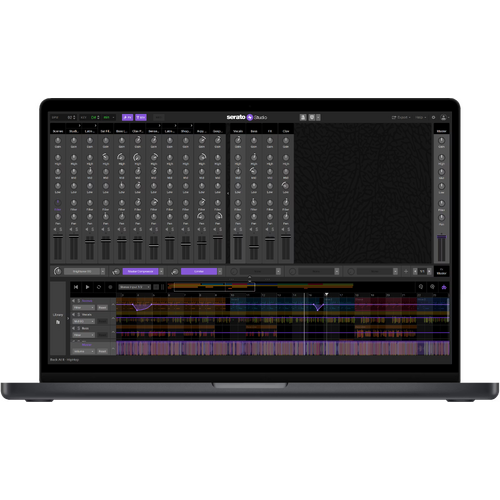Open the Vocals track Mid EQ automation dropdown
500x500 pixels.
[x=84, y=321]
